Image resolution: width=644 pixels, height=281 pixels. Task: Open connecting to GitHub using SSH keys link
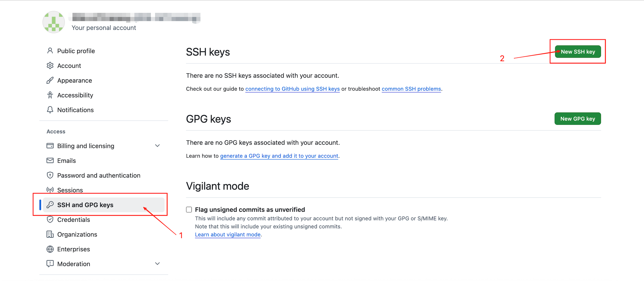coord(292,89)
